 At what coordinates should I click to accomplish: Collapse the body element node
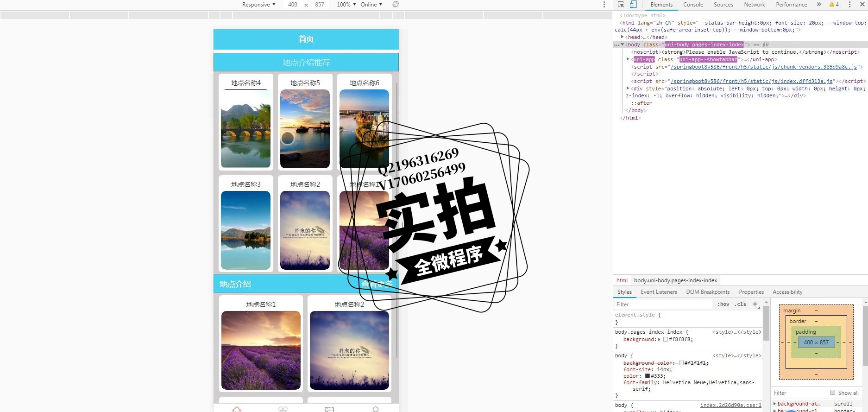pos(622,44)
